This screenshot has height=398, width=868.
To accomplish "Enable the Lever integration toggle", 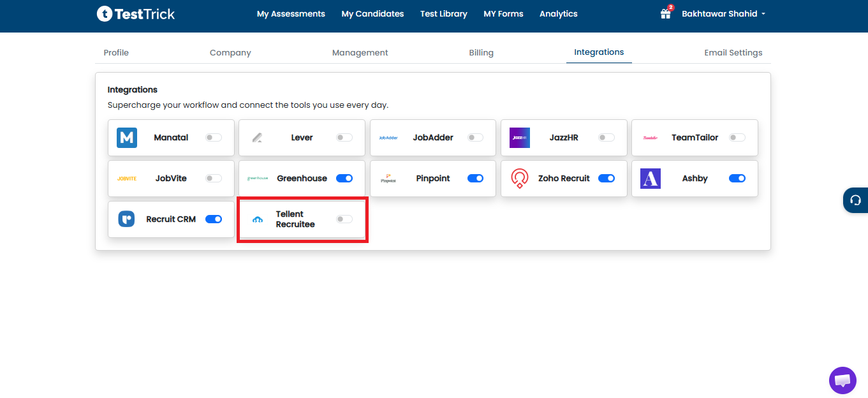I will 344,138.
